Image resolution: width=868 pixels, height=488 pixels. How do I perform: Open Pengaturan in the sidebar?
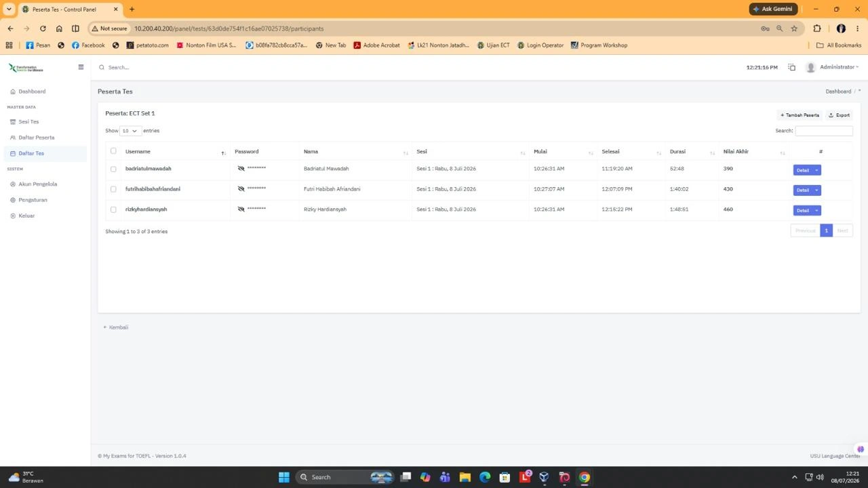tap(33, 200)
